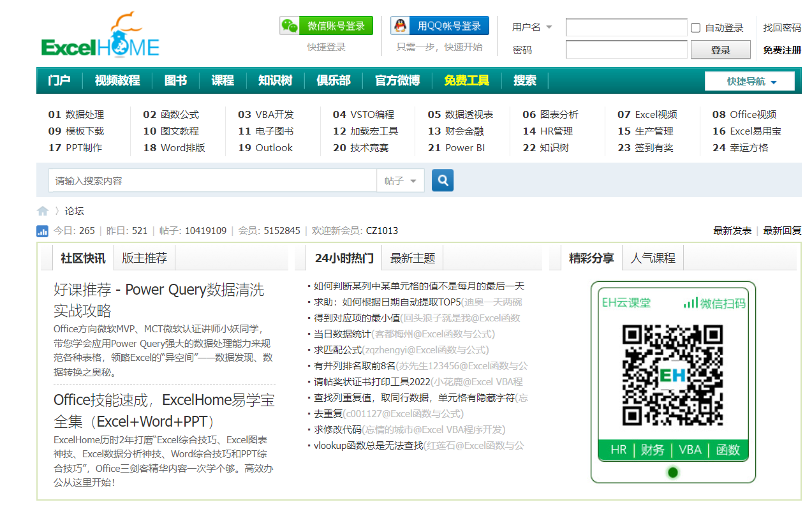The width and height of the screenshot is (812, 507).
Task: Switch to the 版主推荐 tab
Action: [144, 258]
